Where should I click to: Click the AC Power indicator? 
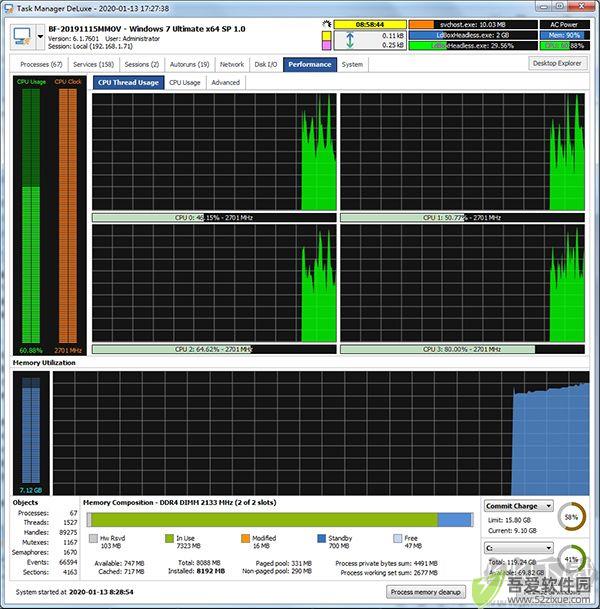564,24
